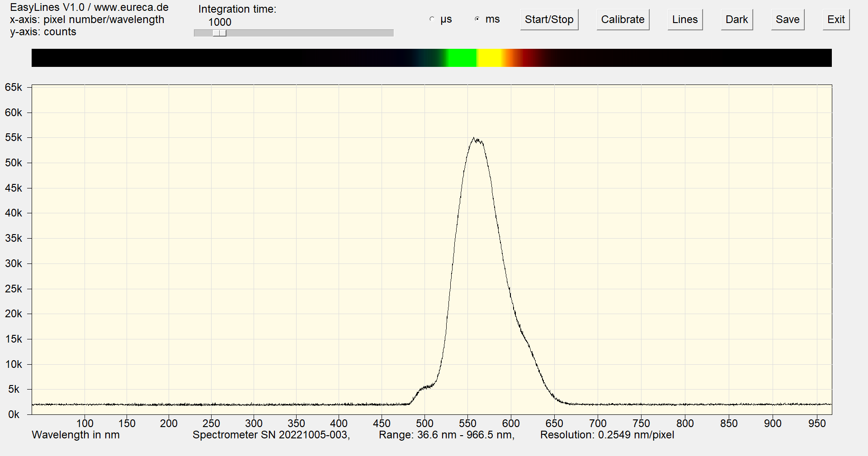Click the Lines button
The image size is (868, 456).
685,19
